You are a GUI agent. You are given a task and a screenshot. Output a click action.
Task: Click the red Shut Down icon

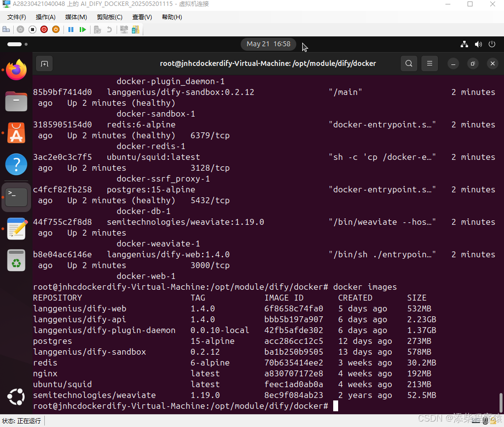click(44, 30)
